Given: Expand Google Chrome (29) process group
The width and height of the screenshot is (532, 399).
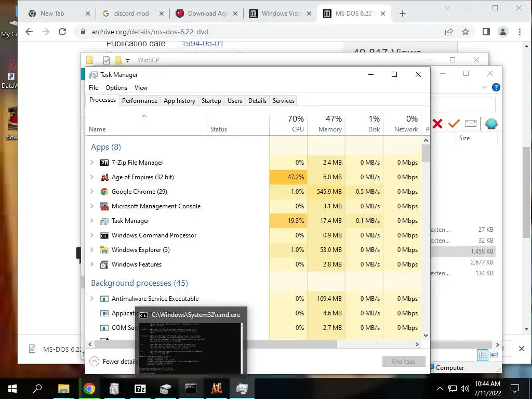Looking at the screenshot, I should pos(91,192).
